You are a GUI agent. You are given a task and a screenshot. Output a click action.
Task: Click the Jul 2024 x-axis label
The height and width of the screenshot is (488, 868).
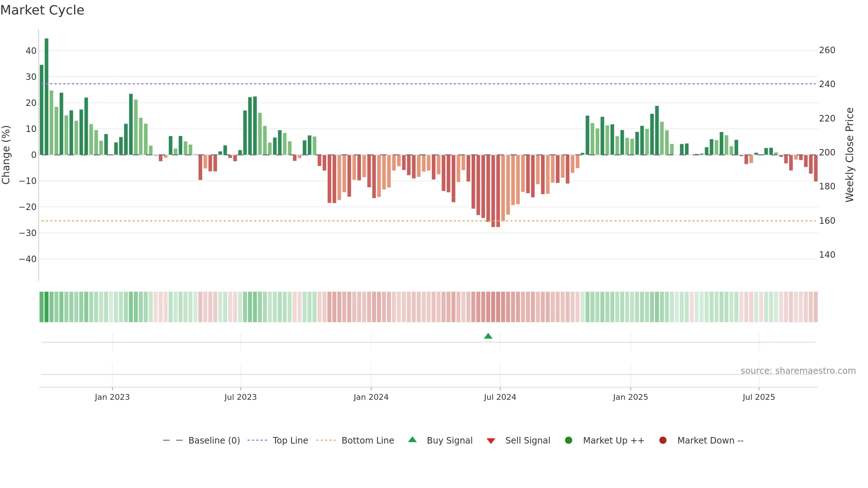500,397
